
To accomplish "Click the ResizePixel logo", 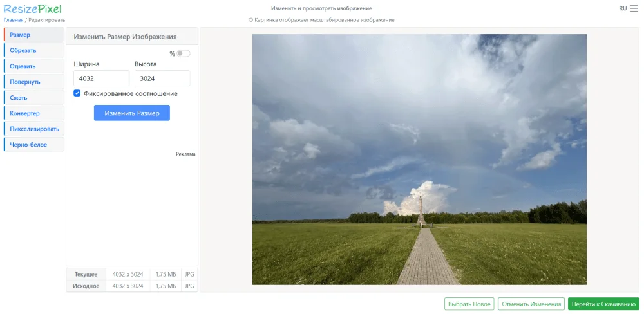I will [x=32, y=8].
